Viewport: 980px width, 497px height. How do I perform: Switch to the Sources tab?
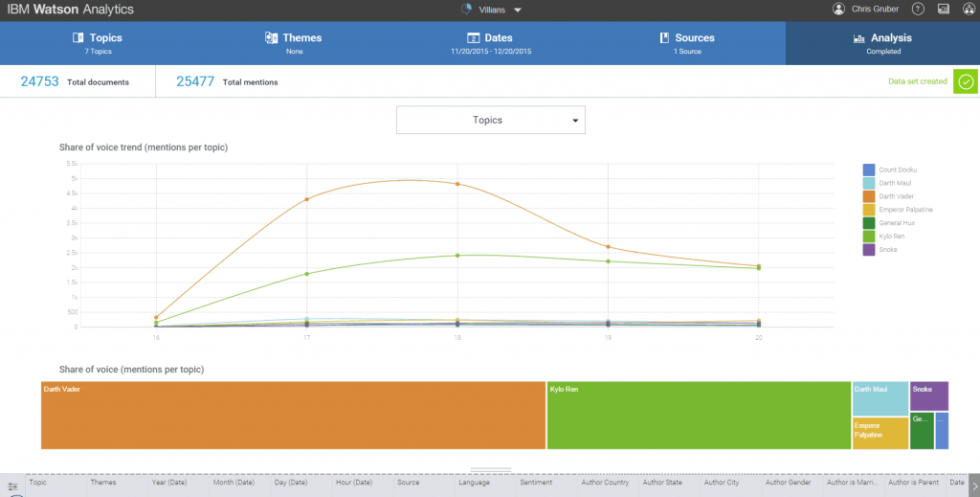click(x=687, y=43)
